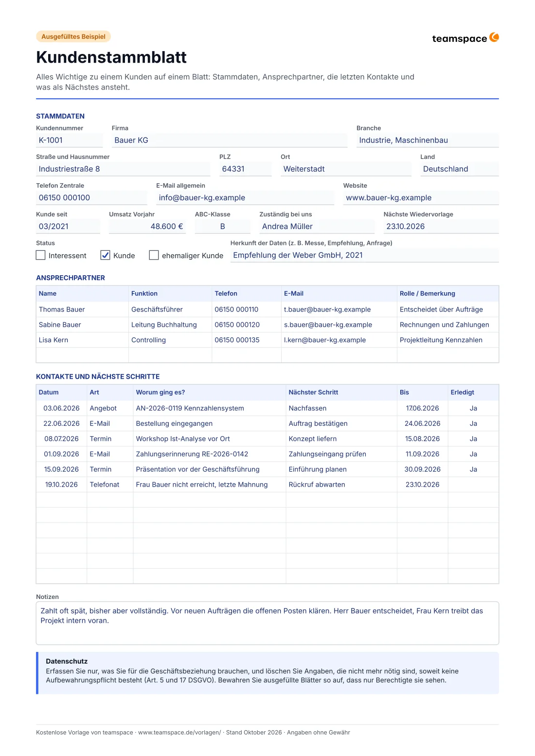Image resolution: width=535 pixels, height=756 pixels.
Task: Click Zahlungserinnerung RE-2026-0142
Action: coord(192,454)
